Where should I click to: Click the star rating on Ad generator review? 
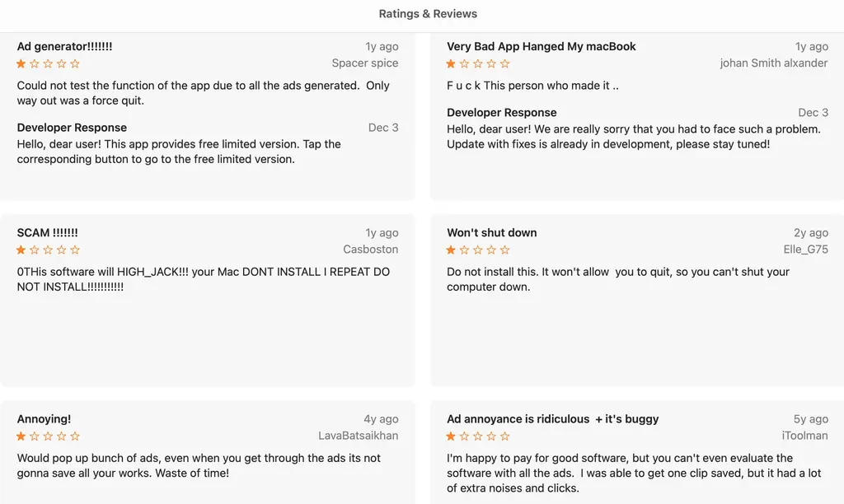click(49, 63)
